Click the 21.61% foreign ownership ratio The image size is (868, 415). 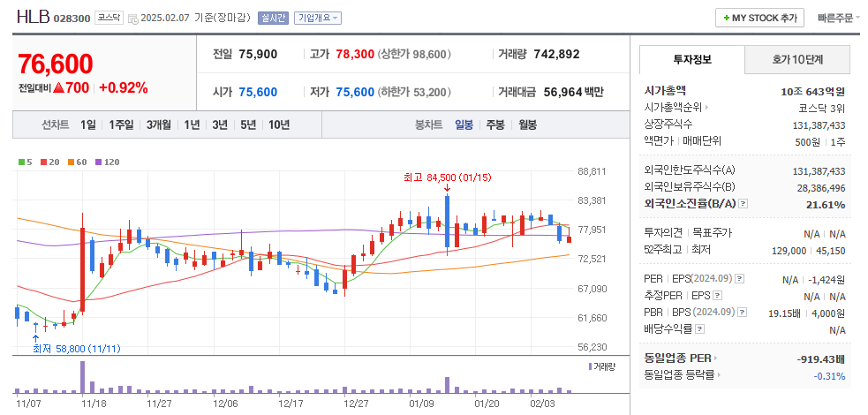click(826, 204)
